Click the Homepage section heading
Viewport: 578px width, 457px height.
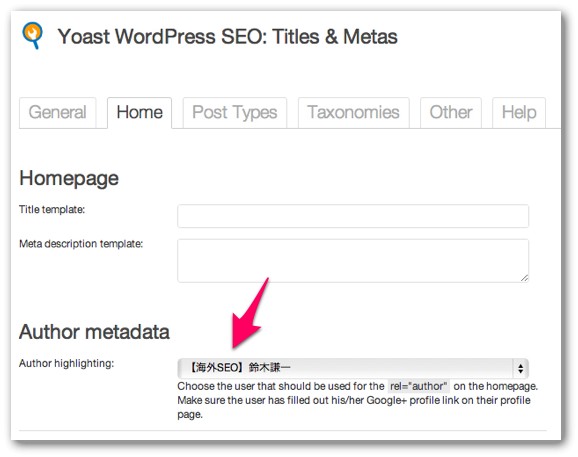[69, 179]
